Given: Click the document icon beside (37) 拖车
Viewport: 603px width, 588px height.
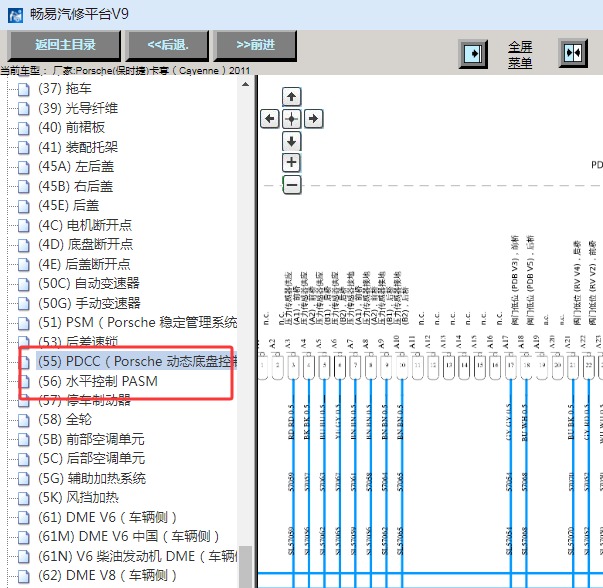Looking at the screenshot, I should pyautogui.click(x=24, y=89).
